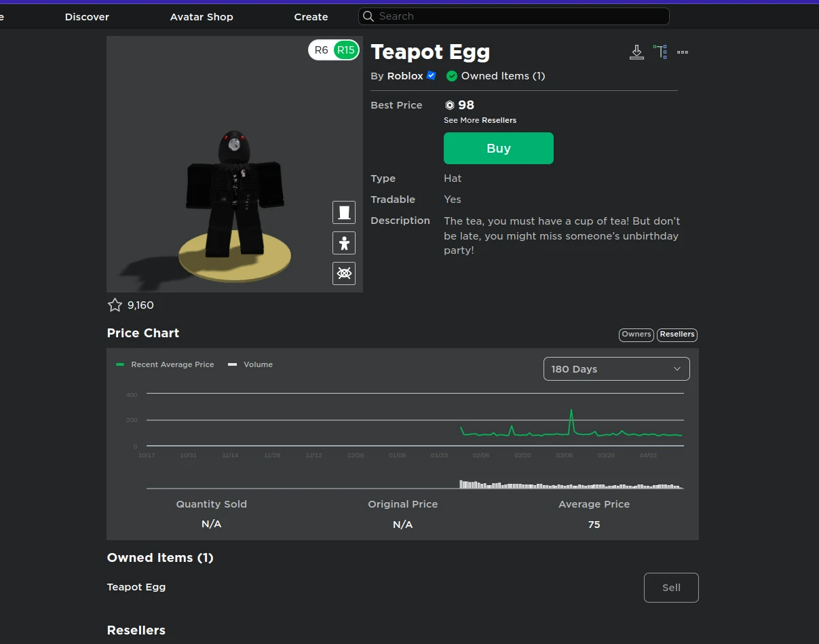Screen dimensions: 819x644
Task: Click the tree hierarchy icon beside title
Action: (x=660, y=52)
